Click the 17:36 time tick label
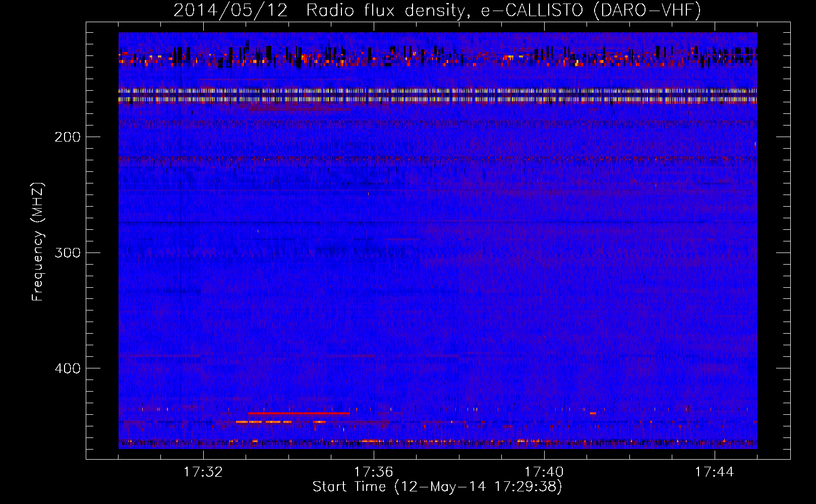This screenshot has height=504, width=816. click(x=374, y=472)
